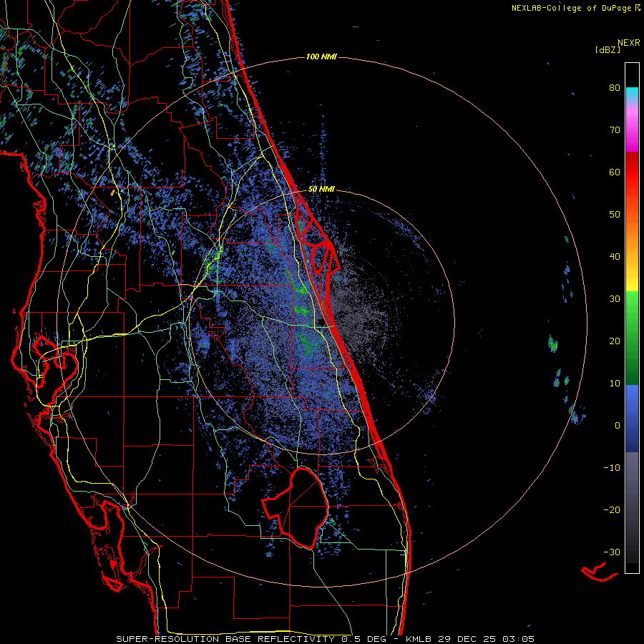This screenshot has width=644, height=644.
Task: Click the 0 value on dBZ scale
Action: coord(618,426)
